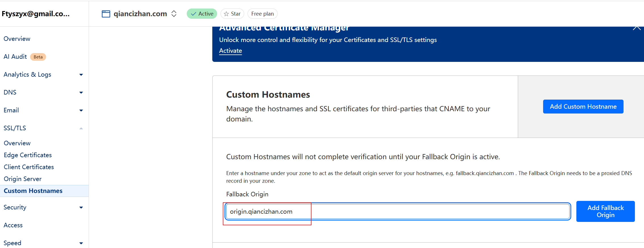The width and height of the screenshot is (644, 248).
Task: Click the Star icon to favorite domain
Action: (227, 14)
